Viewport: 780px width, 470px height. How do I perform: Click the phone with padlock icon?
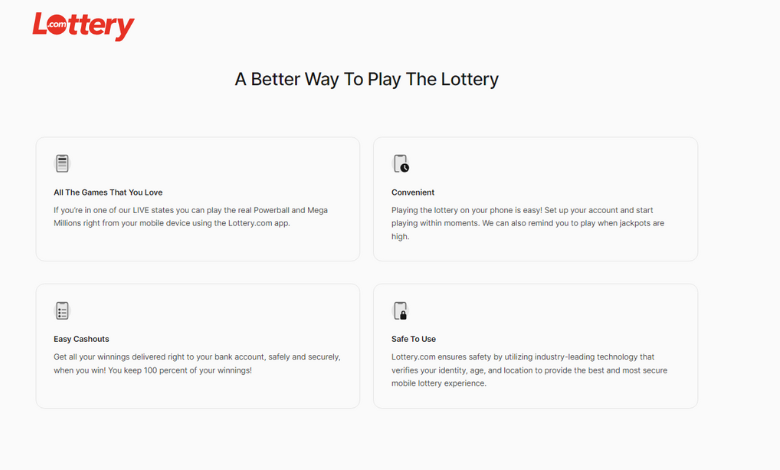pos(401,310)
